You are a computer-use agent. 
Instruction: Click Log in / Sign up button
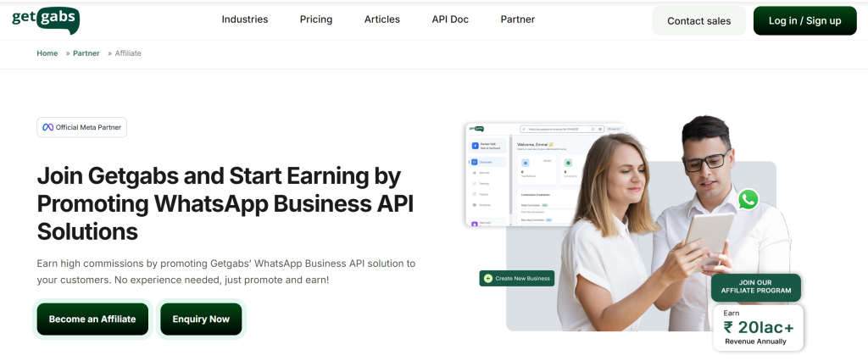tap(805, 21)
